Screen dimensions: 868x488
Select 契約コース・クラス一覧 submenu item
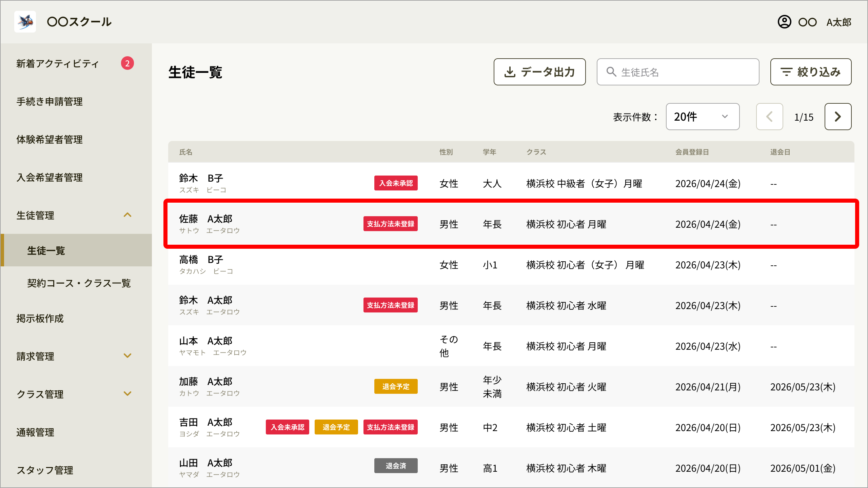coord(79,283)
